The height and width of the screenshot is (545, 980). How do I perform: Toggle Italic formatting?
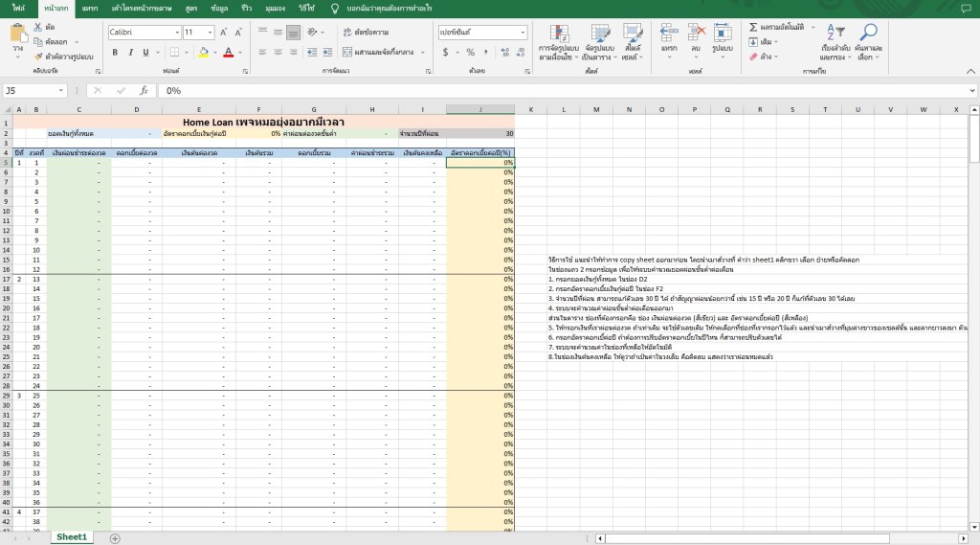(x=131, y=52)
